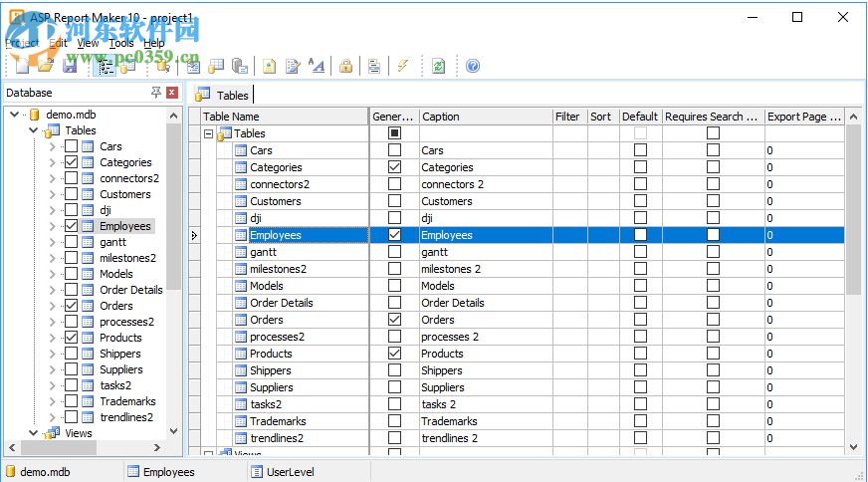Open field setup from the toolbar
868x482 pixels.
point(193,66)
